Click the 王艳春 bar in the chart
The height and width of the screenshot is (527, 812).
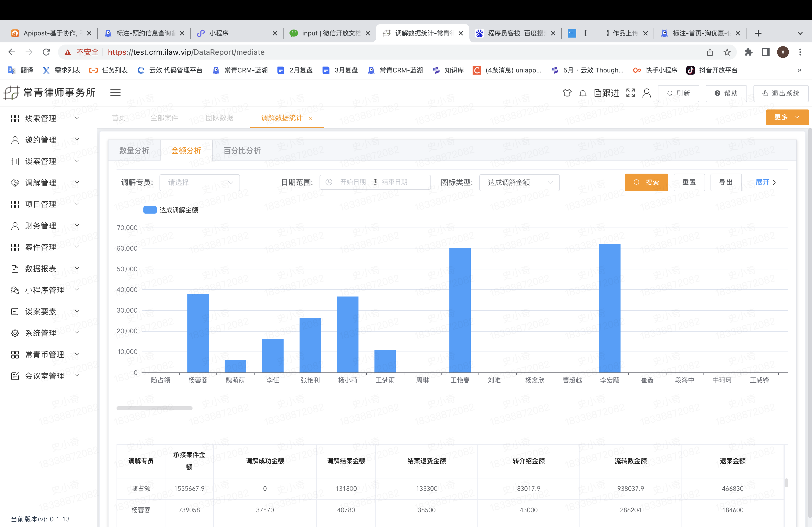459,310
